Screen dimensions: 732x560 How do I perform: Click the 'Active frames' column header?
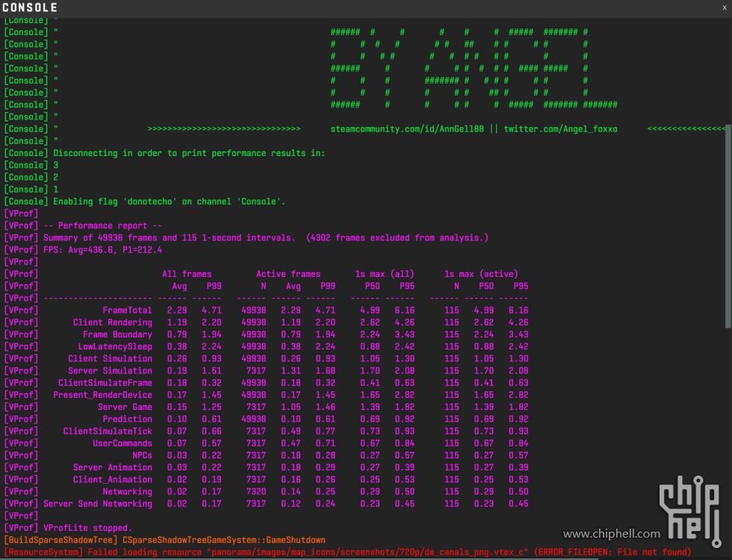point(288,274)
